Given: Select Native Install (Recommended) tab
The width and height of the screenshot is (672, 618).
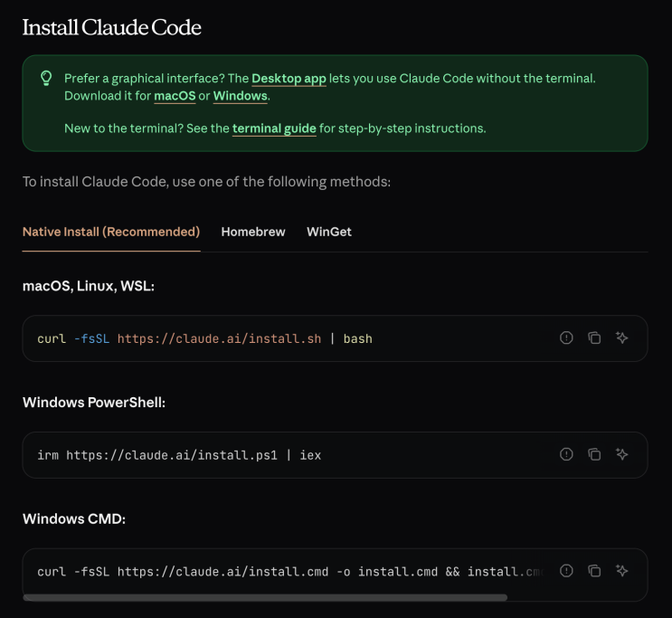Looking at the screenshot, I should coord(111,232).
